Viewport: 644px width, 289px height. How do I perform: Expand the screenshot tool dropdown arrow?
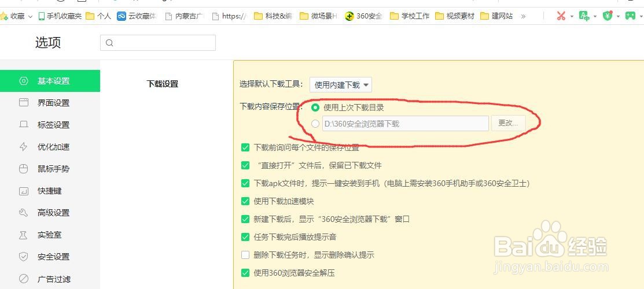tap(572, 17)
